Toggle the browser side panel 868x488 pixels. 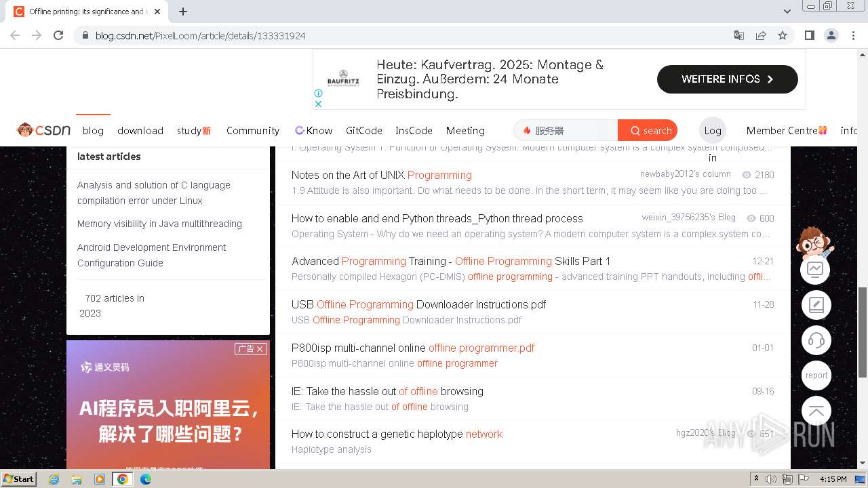pyautogui.click(x=809, y=35)
